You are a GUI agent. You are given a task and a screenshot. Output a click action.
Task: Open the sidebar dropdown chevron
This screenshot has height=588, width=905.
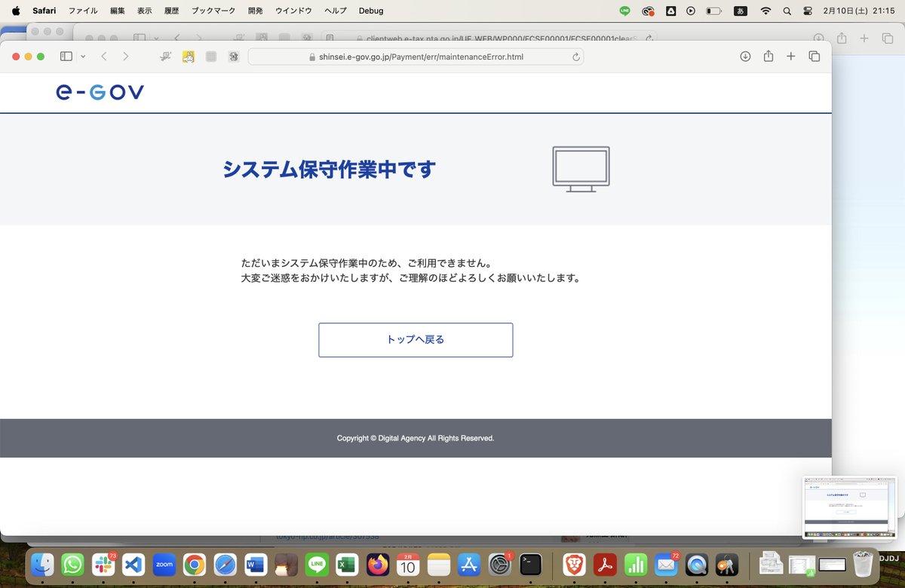(83, 57)
